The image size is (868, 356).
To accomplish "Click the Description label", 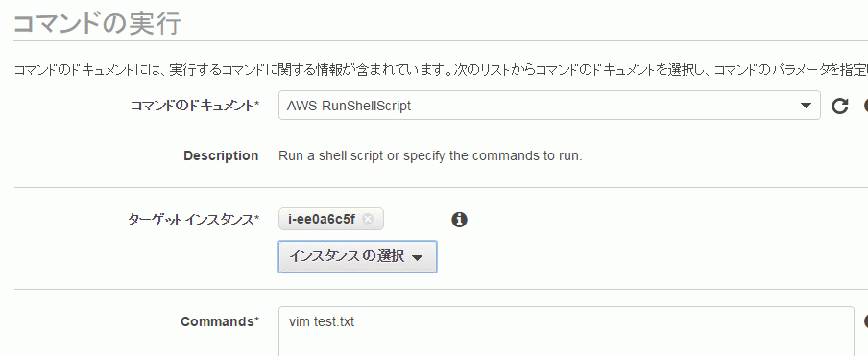I will tap(221, 155).
